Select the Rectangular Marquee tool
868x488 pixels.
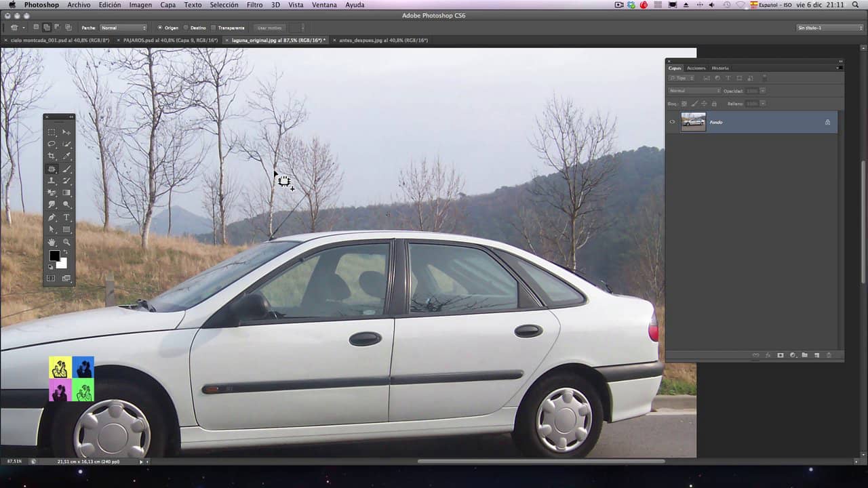pyautogui.click(x=52, y=132)
